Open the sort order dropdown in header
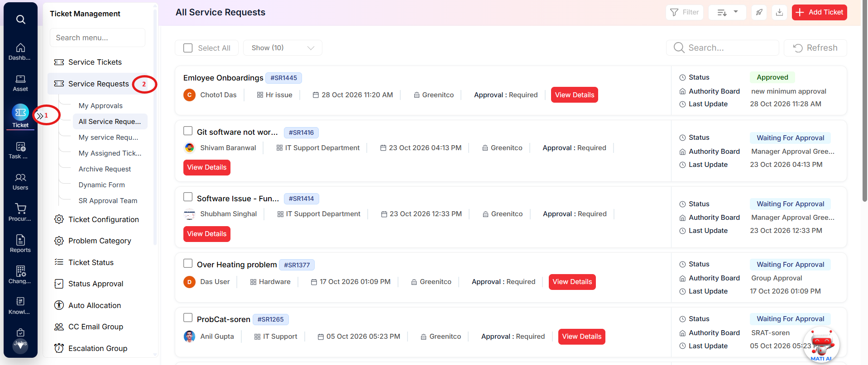 click(727, 12)
